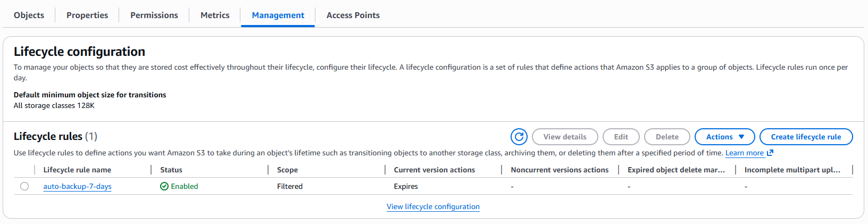This screenshot has width=868, height=224.
Task: Click the Edit button
Action: 621,137
